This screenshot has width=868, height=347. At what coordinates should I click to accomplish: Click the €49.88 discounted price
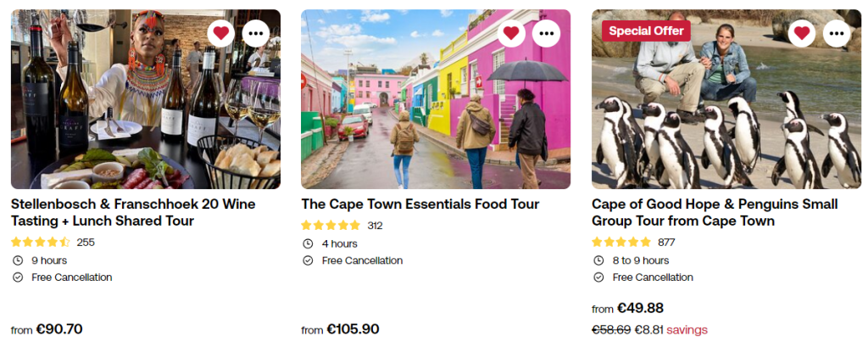(x=640, y=308)
